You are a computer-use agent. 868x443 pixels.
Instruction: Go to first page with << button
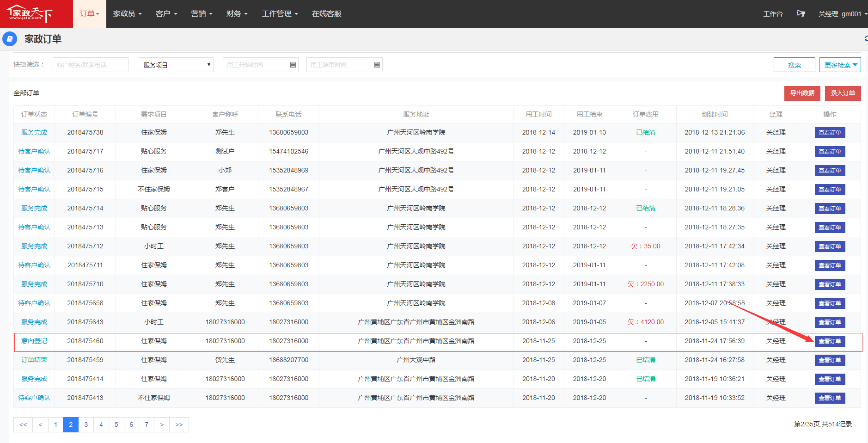(x=23, y=425)
